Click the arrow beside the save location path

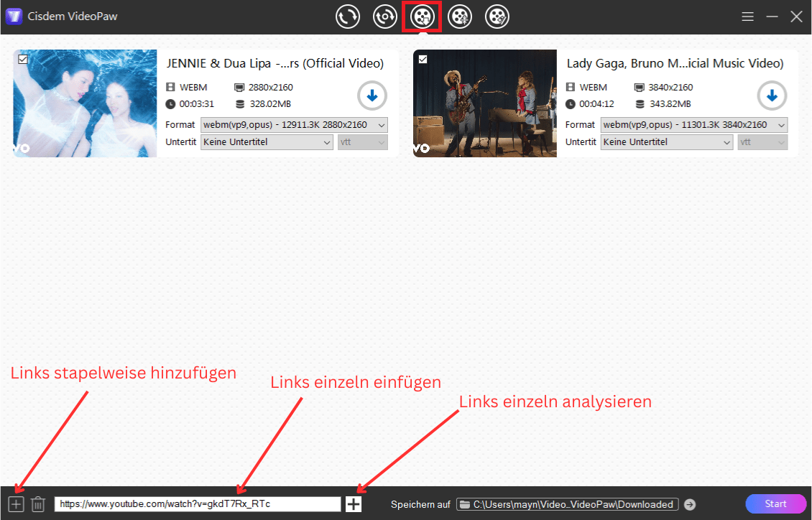(690, 503)
